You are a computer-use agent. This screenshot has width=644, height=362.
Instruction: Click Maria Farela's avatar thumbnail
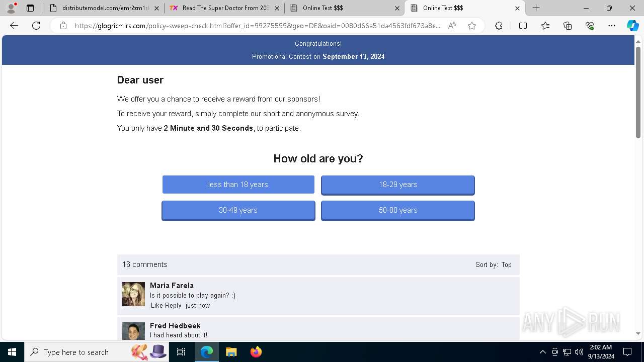[x=133, y=294]
